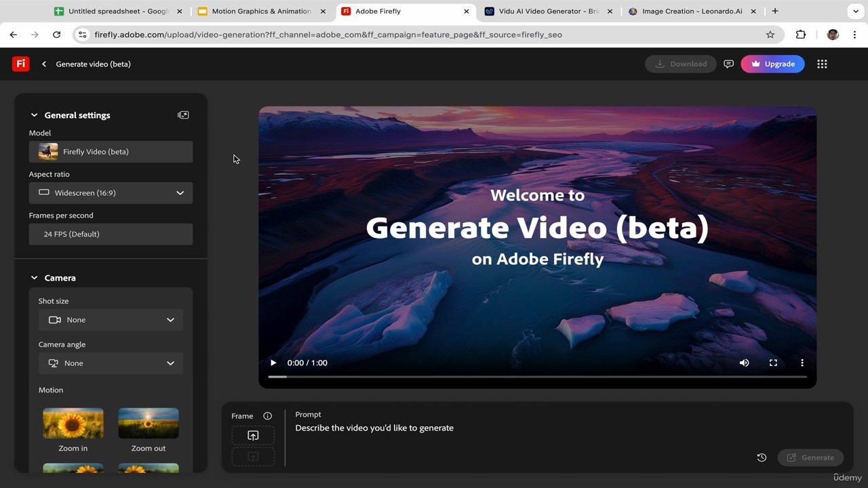Switch to Motion Graphics & Animation tab
Screen dimensions: 868x488
point(261,12)
